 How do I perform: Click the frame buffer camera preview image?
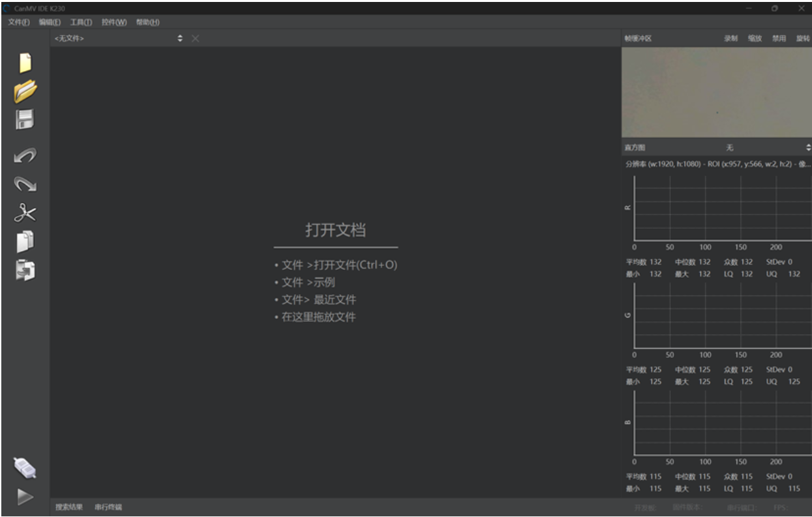click(x=717, y=92)
